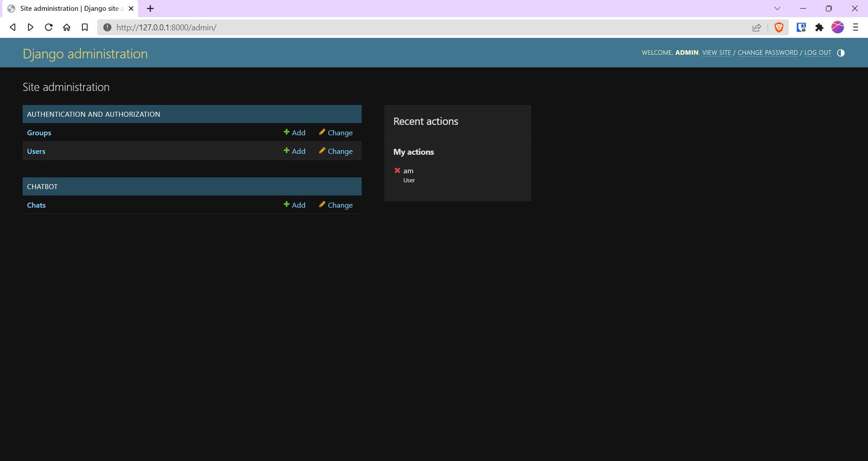
Task: Open the Groups model link
Action: [39, 133]
